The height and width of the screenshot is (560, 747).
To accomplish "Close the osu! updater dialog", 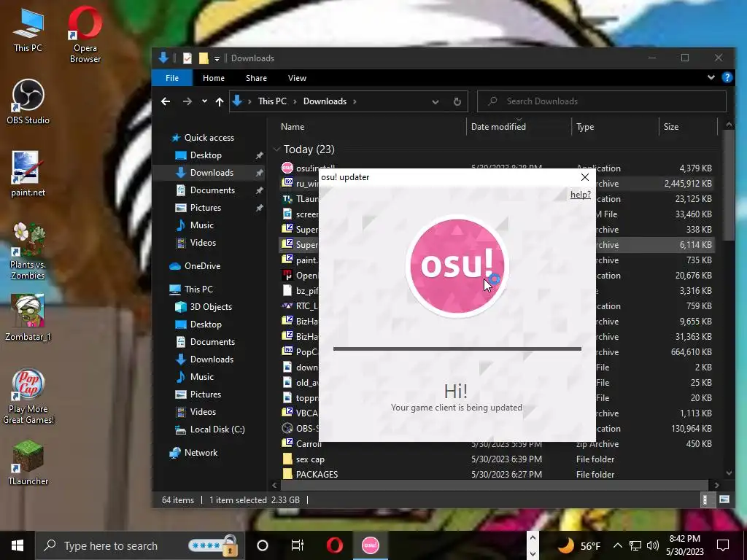I will pos(585,177).
